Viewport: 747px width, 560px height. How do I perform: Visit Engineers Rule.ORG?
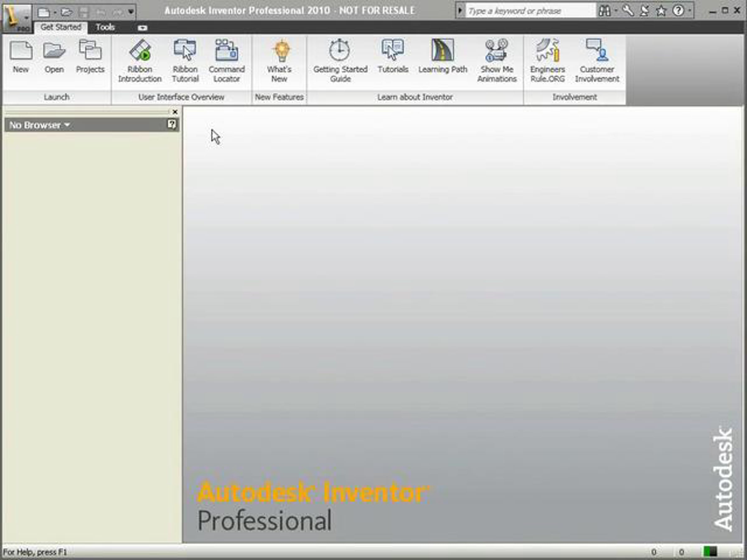pos(547,61)
